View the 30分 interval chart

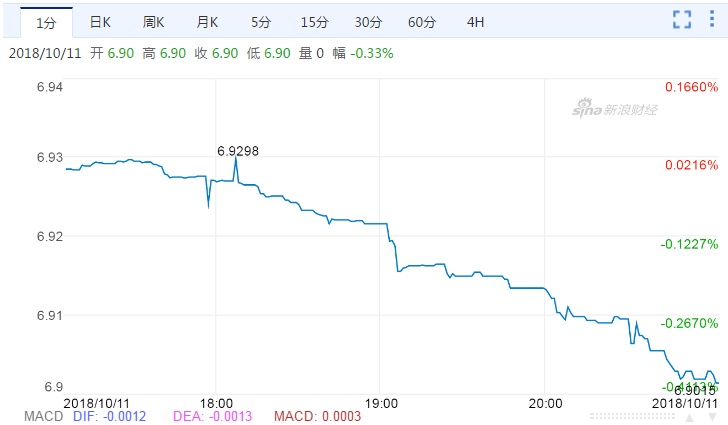click(368, 21)
